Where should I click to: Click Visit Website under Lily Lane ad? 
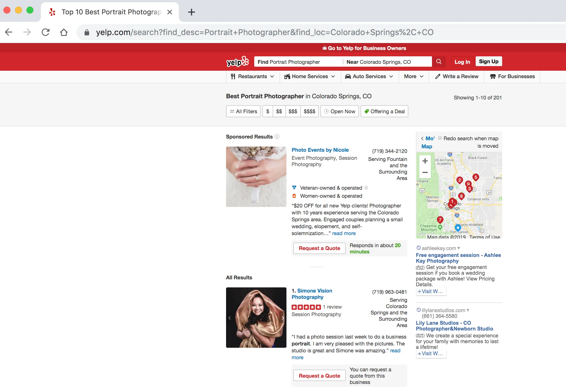431,353
